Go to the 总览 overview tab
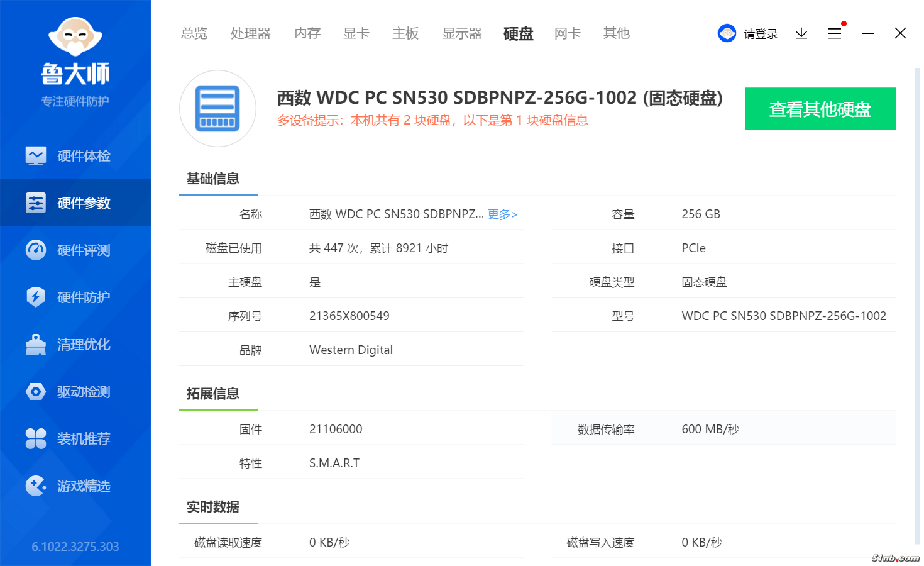Screen dimensions: 924x566 coord(194,33)
